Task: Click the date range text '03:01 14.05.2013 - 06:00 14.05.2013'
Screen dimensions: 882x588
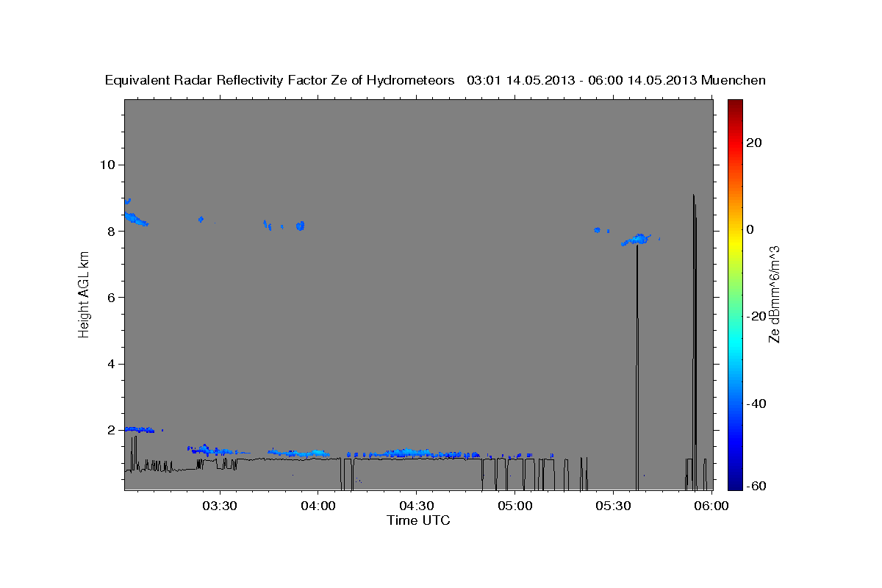Action: pyautogui.click(x=582, y=81)
